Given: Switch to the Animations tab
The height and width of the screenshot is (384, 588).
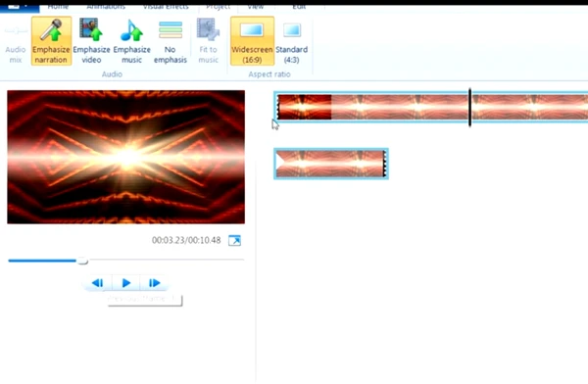Looking at the screenshot, I should pos(106,7).
